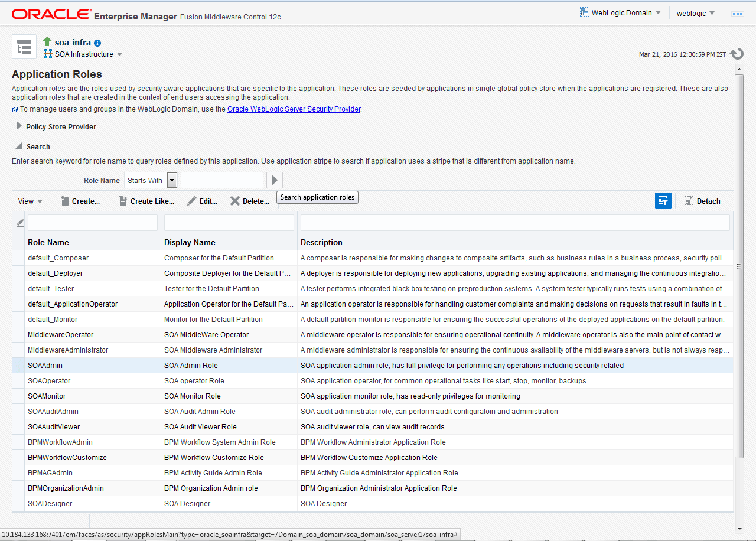Select the SOAAuditViewer role row
756x541 pixels.
(x=373, y=427)
